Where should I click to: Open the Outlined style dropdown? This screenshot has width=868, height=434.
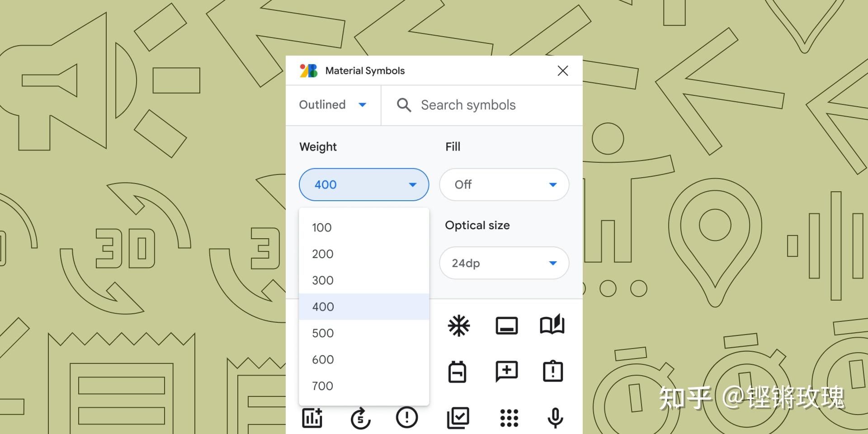[333, 105]
